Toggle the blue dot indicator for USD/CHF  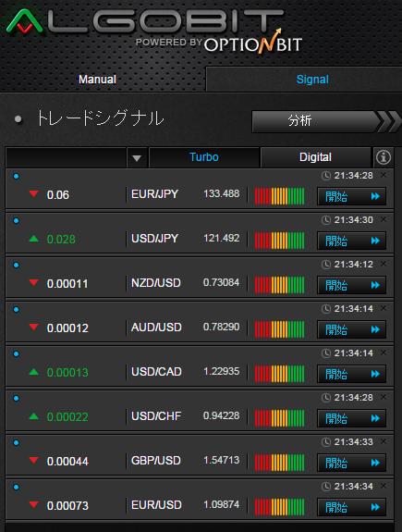pyautogui.click(x=16, y=399)
